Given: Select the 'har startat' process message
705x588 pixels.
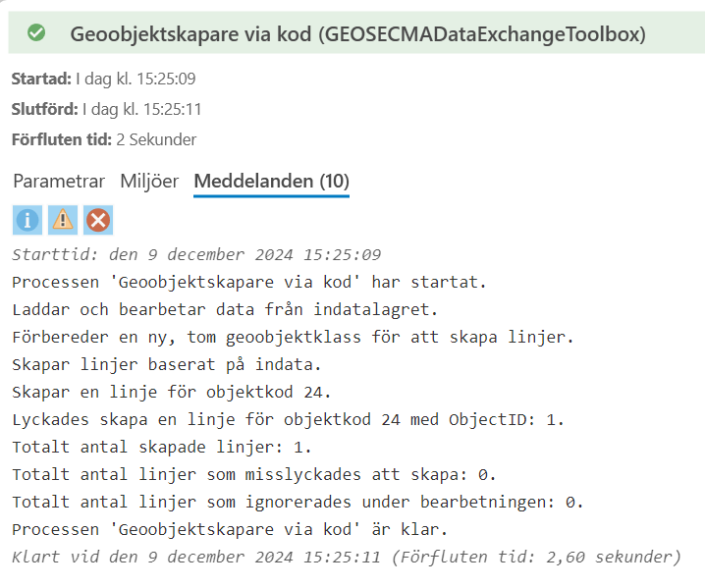Looking at the screenshot, I should point(249,283).
